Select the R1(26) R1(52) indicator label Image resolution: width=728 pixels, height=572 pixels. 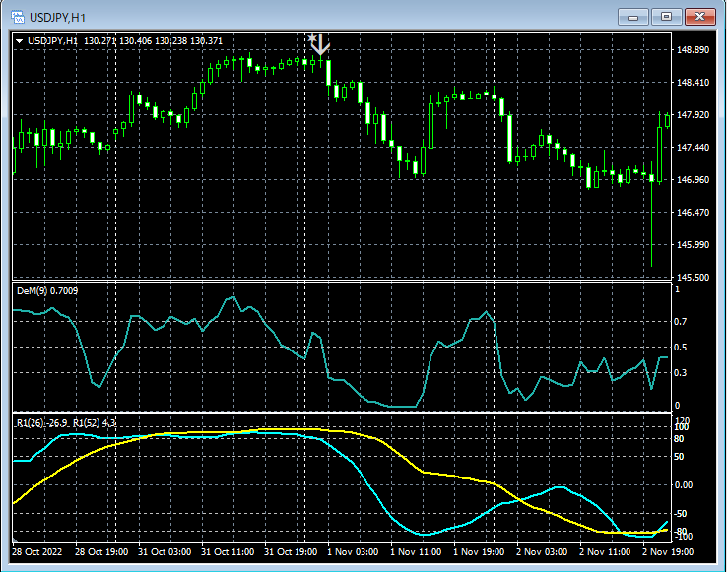pyautogui.click(x=66, y=422)
